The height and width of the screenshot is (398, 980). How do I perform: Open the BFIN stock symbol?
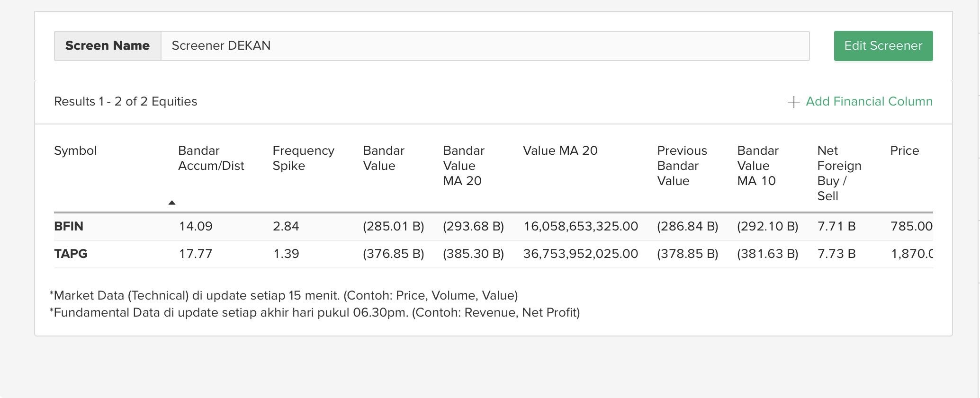(x=69, y=226)
